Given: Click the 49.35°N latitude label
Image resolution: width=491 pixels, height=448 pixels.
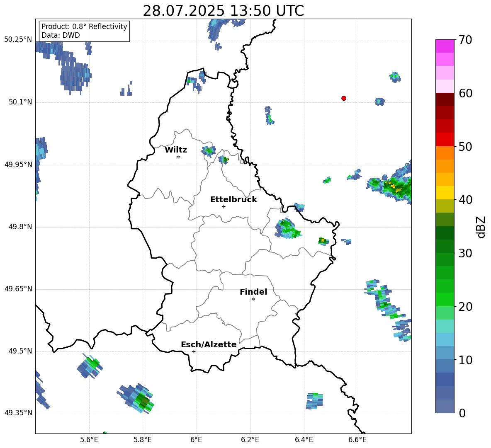Looking at the screenshot, I should tap(18, 413).
